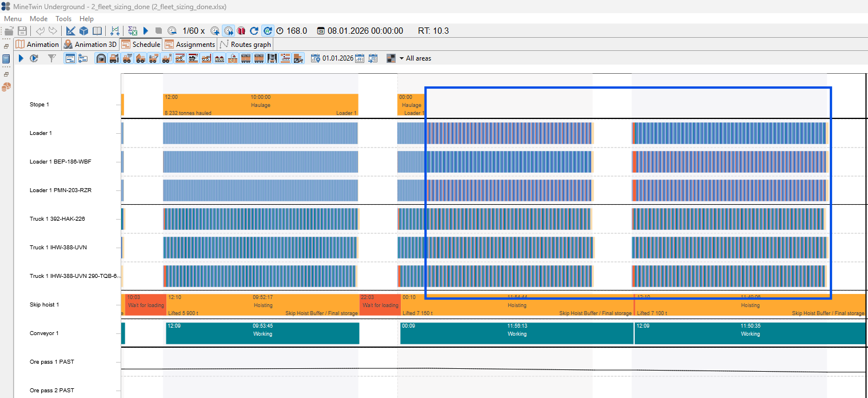Toggle the storage bin with chute filter icon

(298, 58)
